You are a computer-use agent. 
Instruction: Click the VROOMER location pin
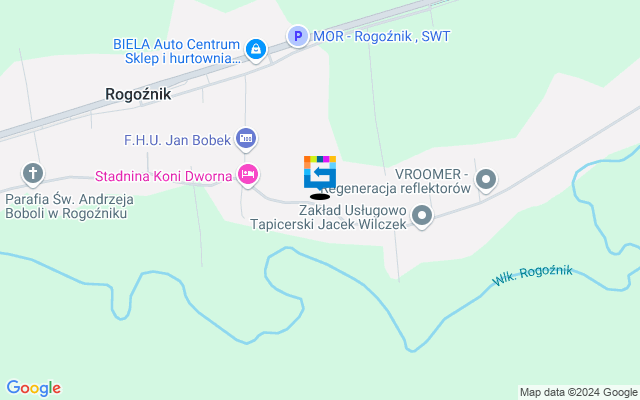[486, 180]
